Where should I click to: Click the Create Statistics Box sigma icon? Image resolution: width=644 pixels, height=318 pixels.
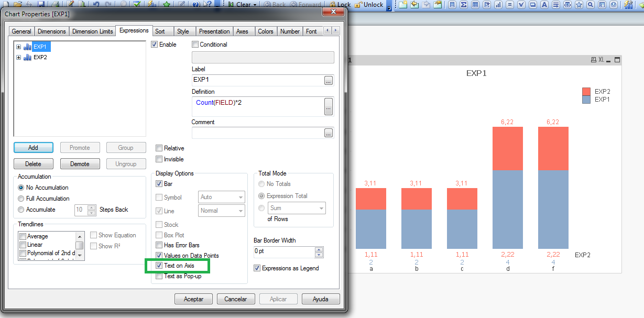coord(464,5)
